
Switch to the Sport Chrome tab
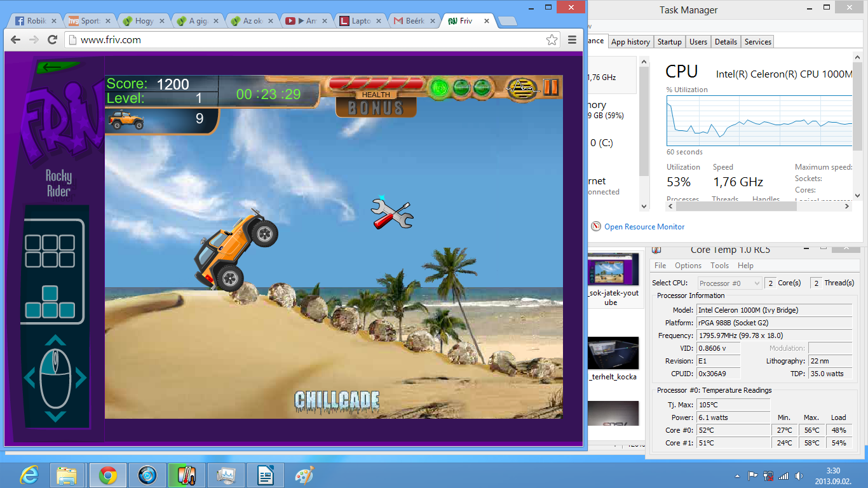(90, 21)
